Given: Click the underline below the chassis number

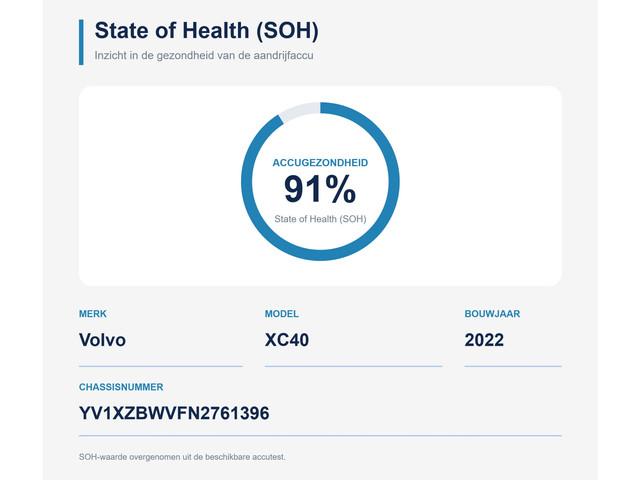Looking at the screenshot, I should (320, 436).
